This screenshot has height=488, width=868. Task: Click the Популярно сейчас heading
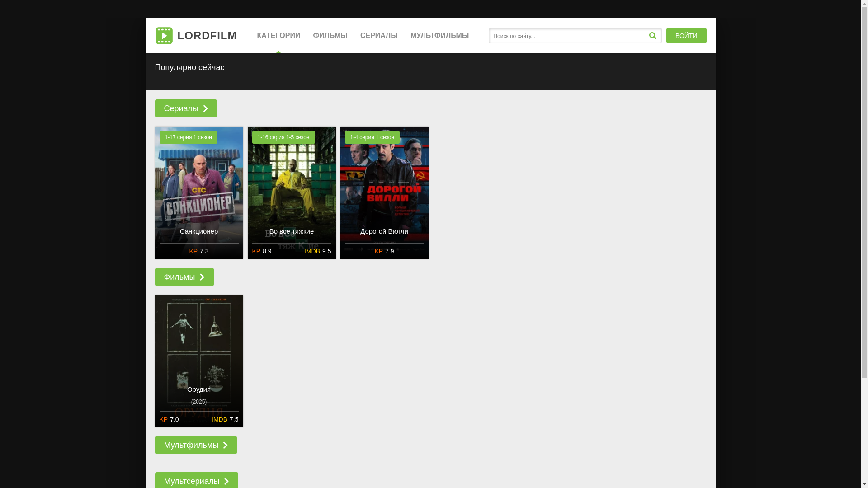pos(189,67)
